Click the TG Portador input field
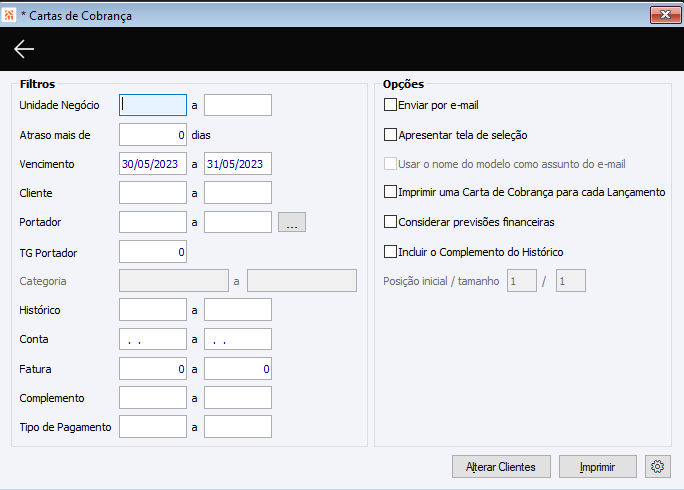 (x=153, y=252)
